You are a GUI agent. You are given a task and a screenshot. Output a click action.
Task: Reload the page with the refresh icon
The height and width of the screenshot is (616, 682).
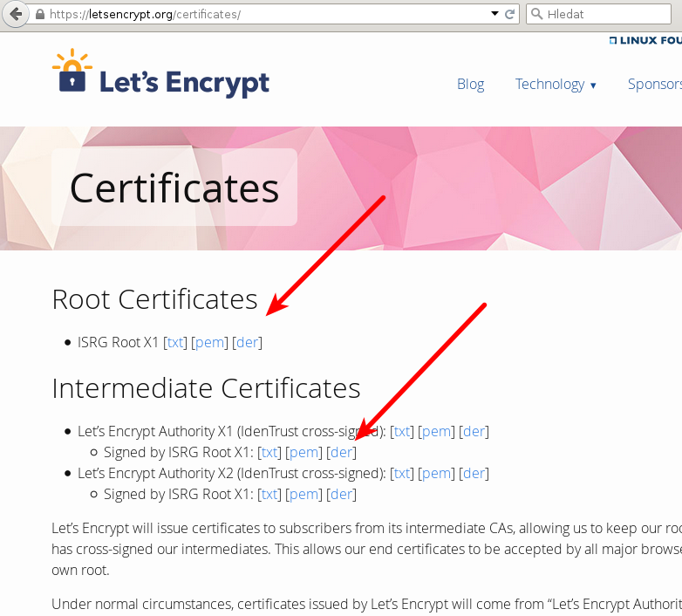click(x=509, y=14)
